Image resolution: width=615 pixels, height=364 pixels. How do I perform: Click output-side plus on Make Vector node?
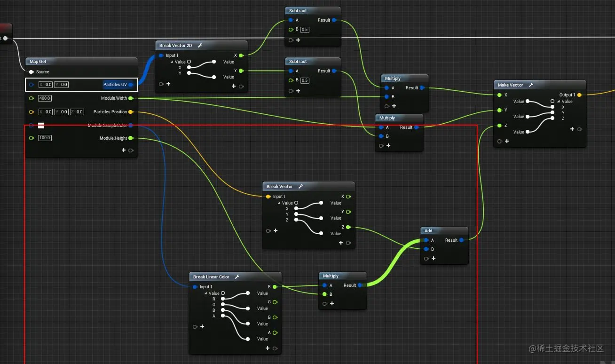click(572, 129)
